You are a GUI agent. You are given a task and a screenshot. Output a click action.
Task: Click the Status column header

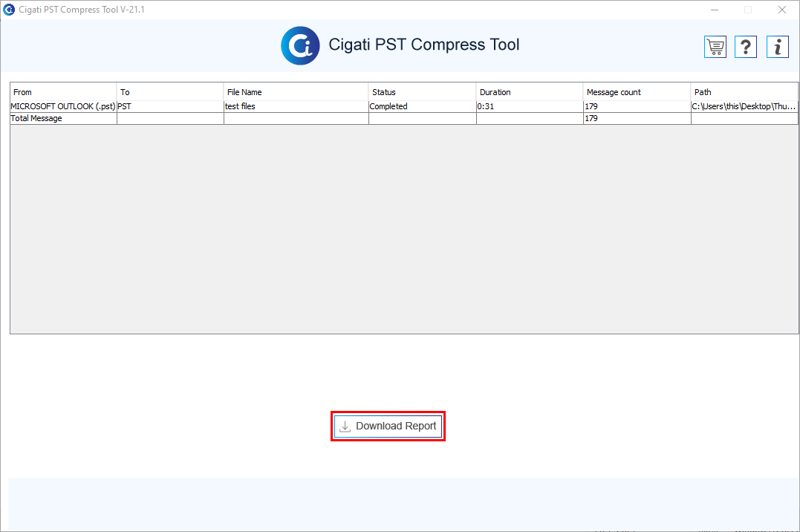tap(423, 92)
